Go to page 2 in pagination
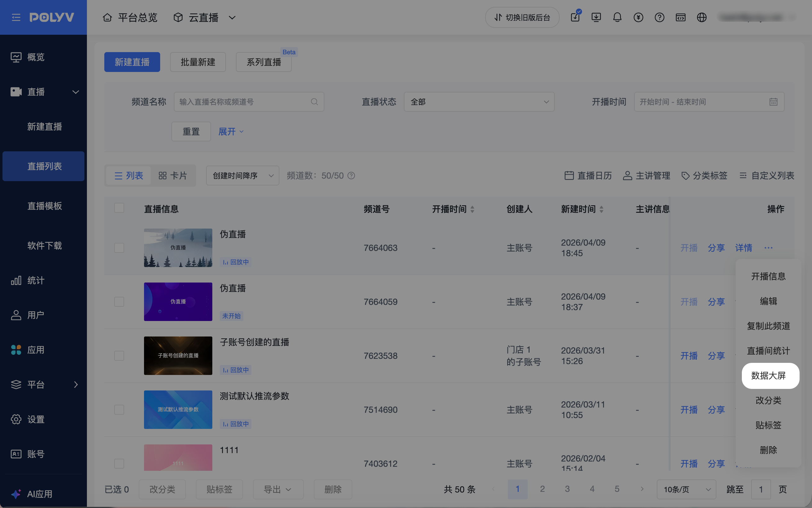This screenshot has height=508, width=812. (542, 489)
